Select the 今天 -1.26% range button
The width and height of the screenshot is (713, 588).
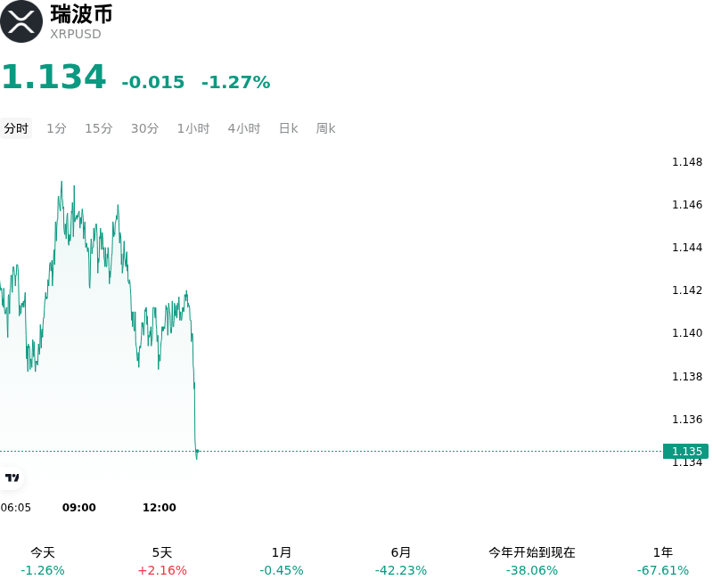pyautogui.click(x=43, y=561)
